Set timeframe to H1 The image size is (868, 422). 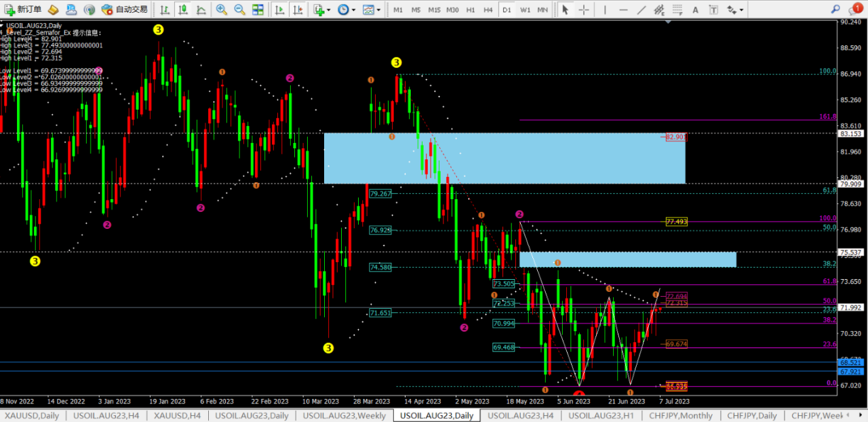tap(471, 9)
